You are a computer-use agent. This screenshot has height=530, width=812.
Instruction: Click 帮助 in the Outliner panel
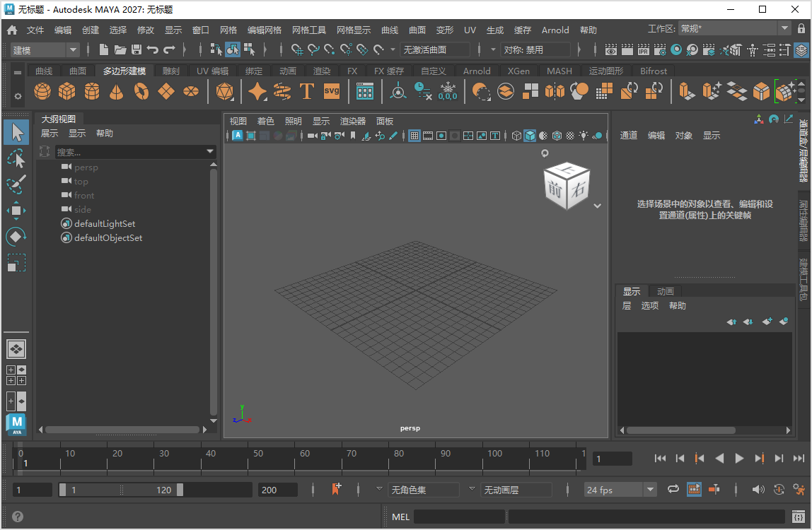click(105, 133)
